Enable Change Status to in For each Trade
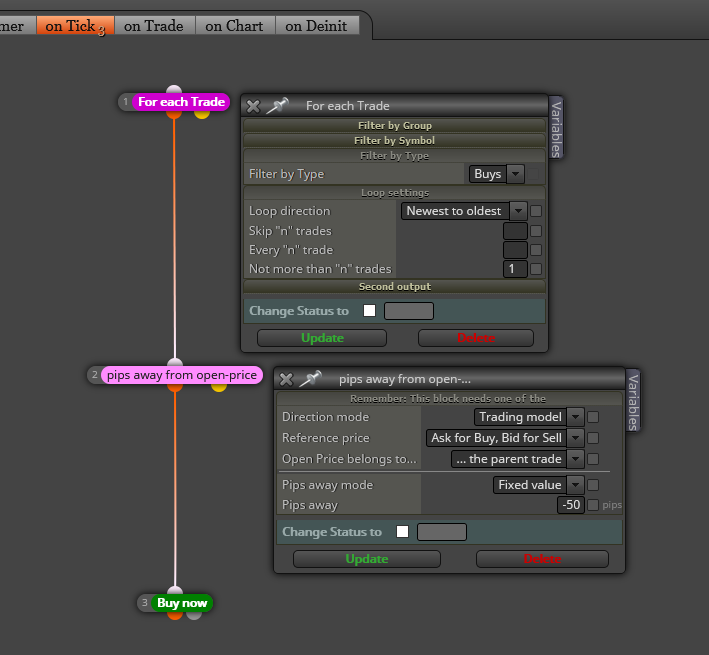The height and width of the screenshot is (655, 709). click(369, 311)
